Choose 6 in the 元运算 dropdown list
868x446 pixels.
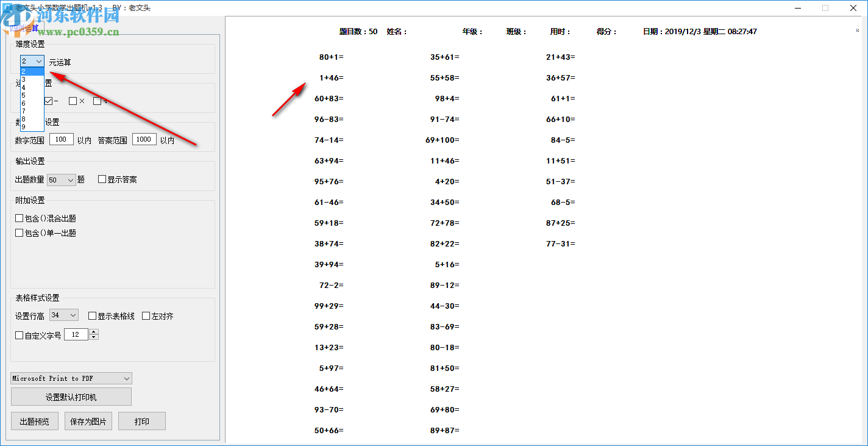point(32,103)
